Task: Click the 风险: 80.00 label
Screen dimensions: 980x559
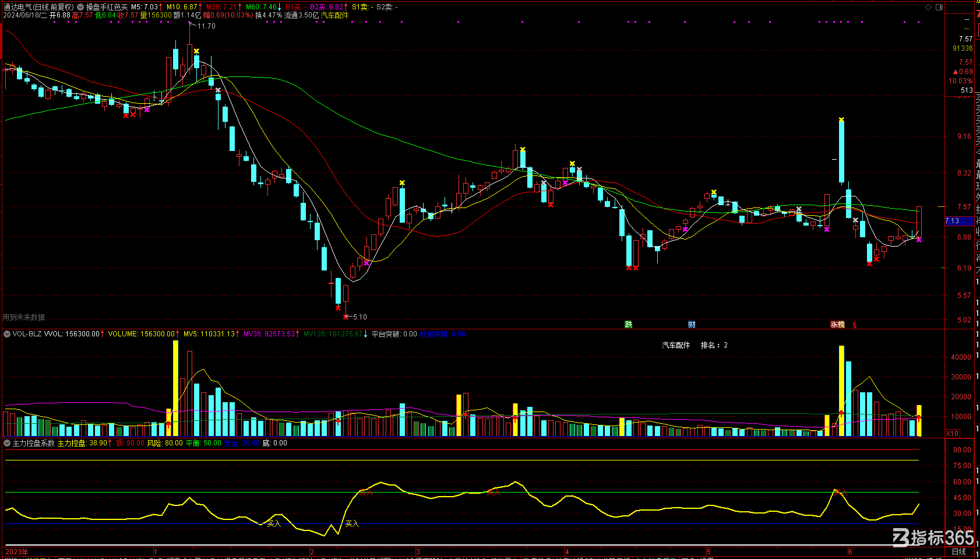Action: pyautogui.click(x=165, y=443)
